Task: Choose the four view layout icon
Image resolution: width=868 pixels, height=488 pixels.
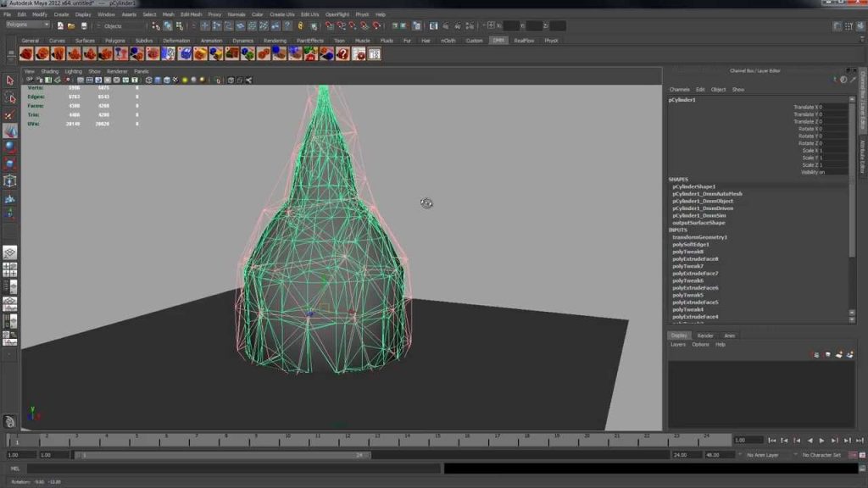Action: coord(9,270)
